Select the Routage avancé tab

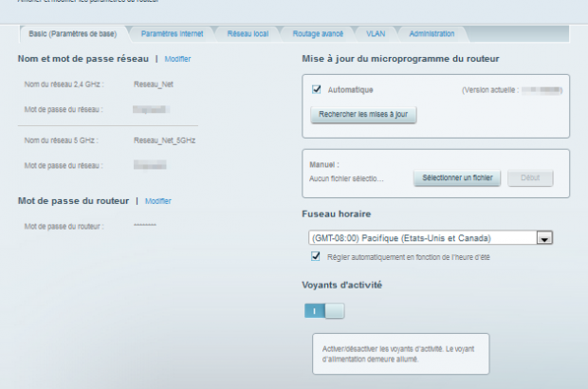(319, 33)
